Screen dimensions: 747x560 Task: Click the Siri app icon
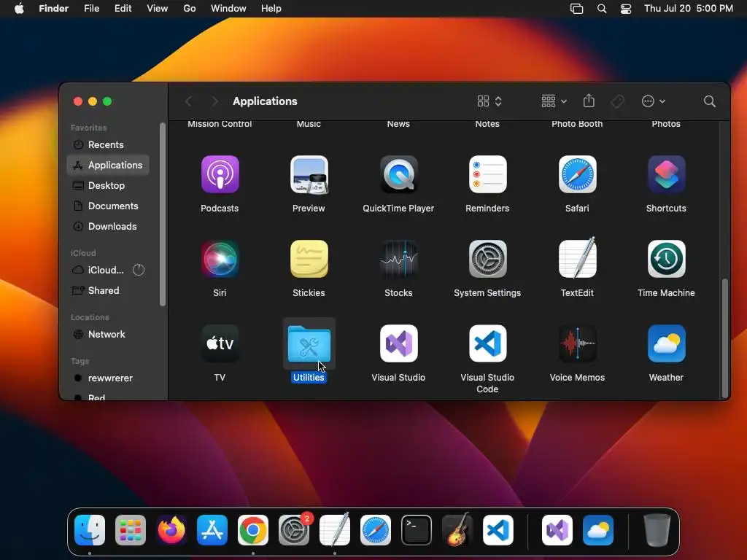(220, 259)
